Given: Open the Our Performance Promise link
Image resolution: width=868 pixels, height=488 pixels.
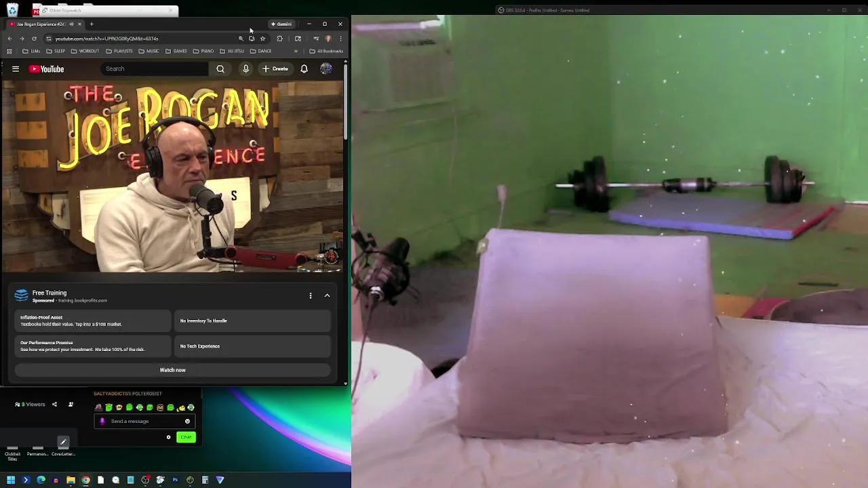Looking at the screenshot, I should tap(93, 346).
